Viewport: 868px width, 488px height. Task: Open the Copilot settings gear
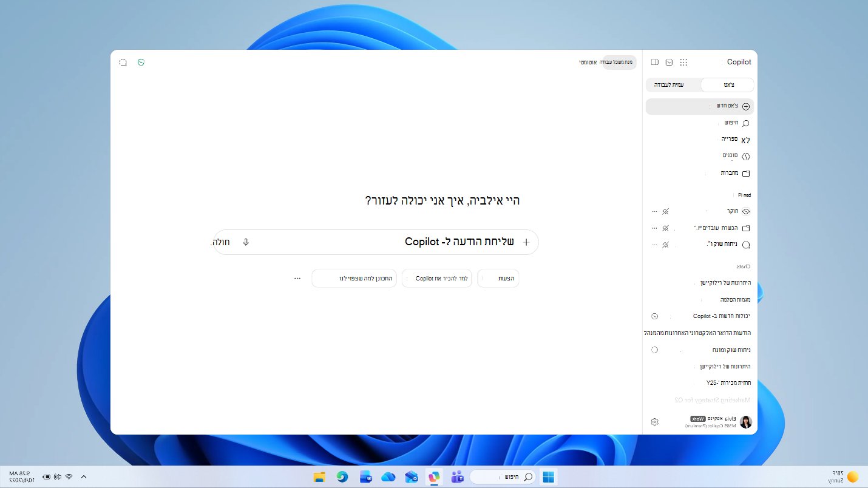[654, 422]
